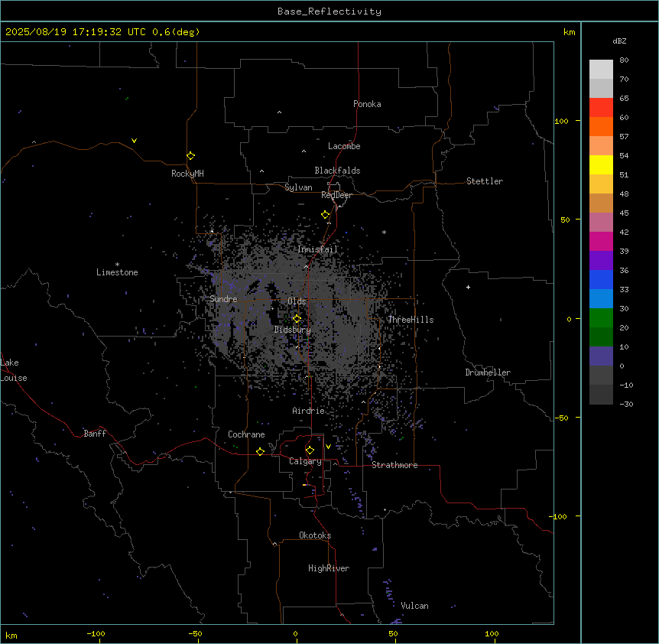Click the yellow diamond marker above Calgary label

click(x=310, y=450)
